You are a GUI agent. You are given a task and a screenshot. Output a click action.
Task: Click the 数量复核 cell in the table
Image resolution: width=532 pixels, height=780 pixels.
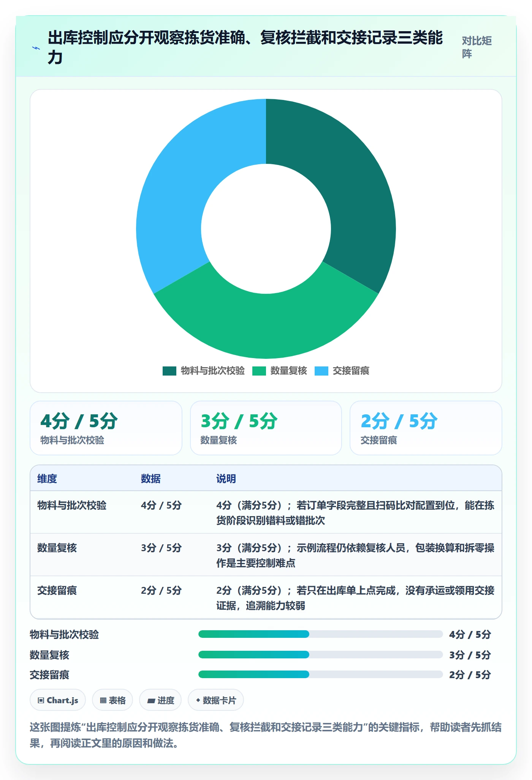(57, 548)
